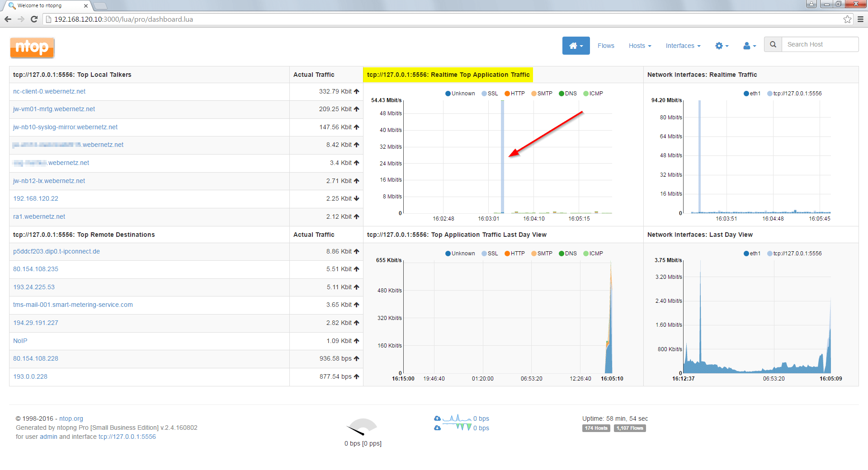Focus the Search Host field
The height and width of the screenshot is (470, 868).
pyautogui.click(x=820, y=44)
